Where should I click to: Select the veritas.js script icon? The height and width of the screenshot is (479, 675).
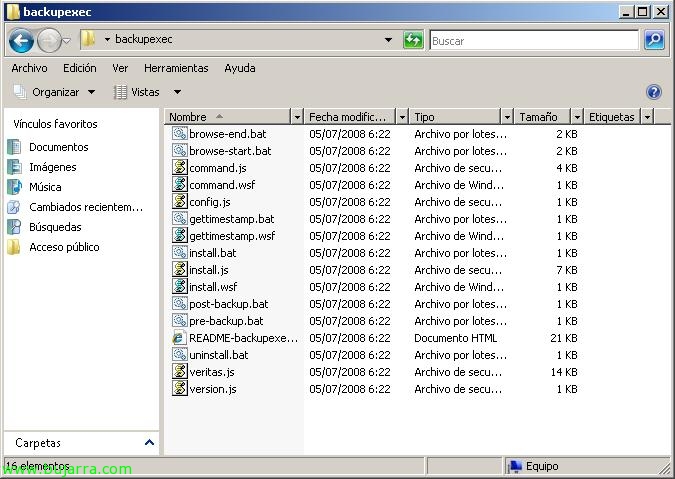click(x=180, y=371)
